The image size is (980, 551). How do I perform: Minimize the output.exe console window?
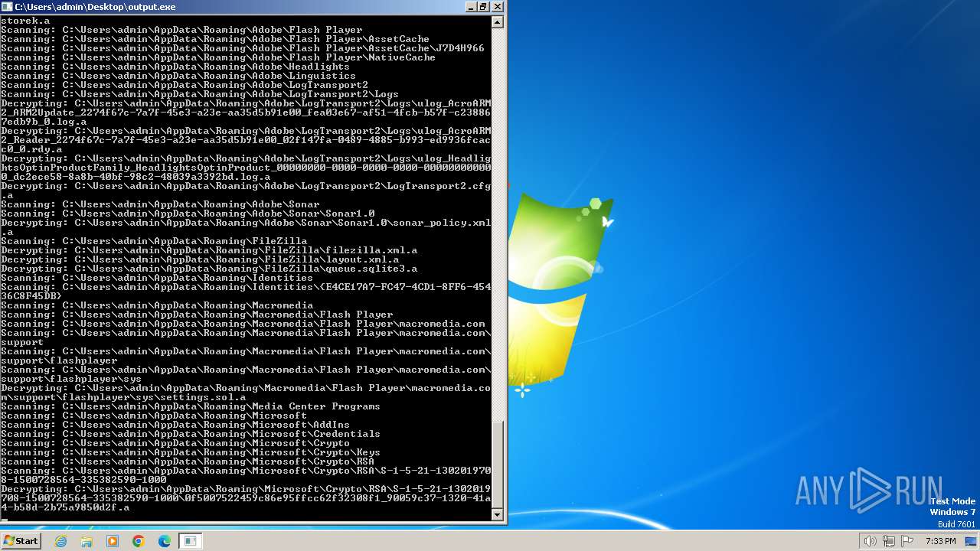pos(471,7)
